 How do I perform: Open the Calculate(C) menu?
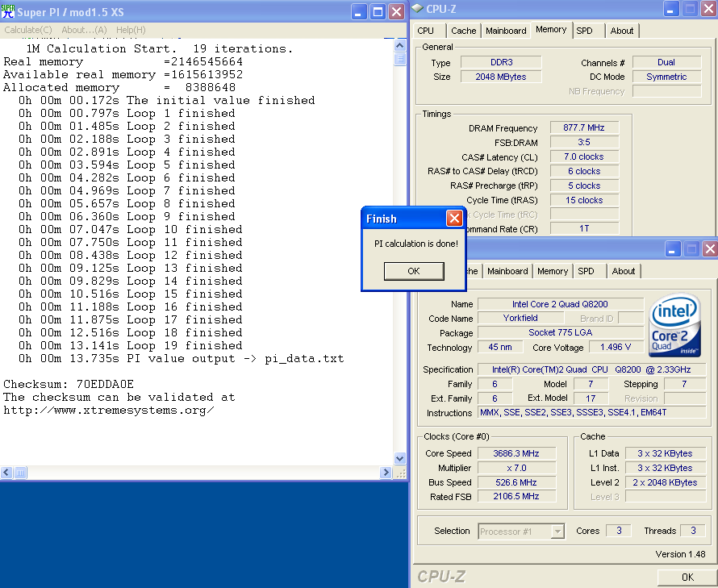pyautogui.click(x=28, y=30)
